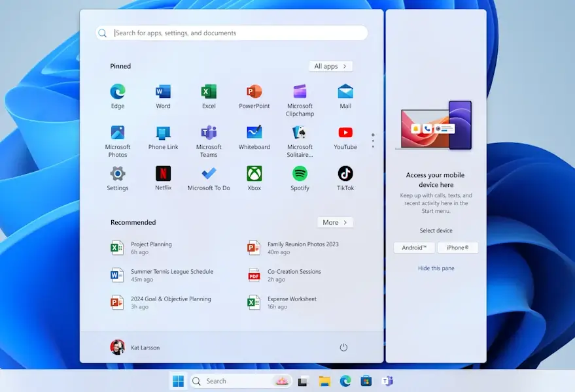The width and height of the screenshot is (575, 392).
Task: Open Expense Worksheet spreadsheet
Action: 282,303
